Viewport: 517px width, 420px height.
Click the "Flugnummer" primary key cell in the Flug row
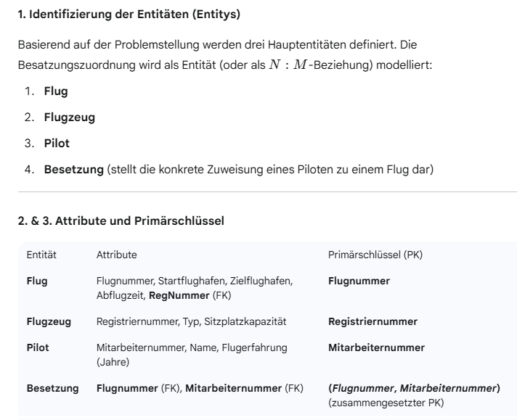pos(359,281)
